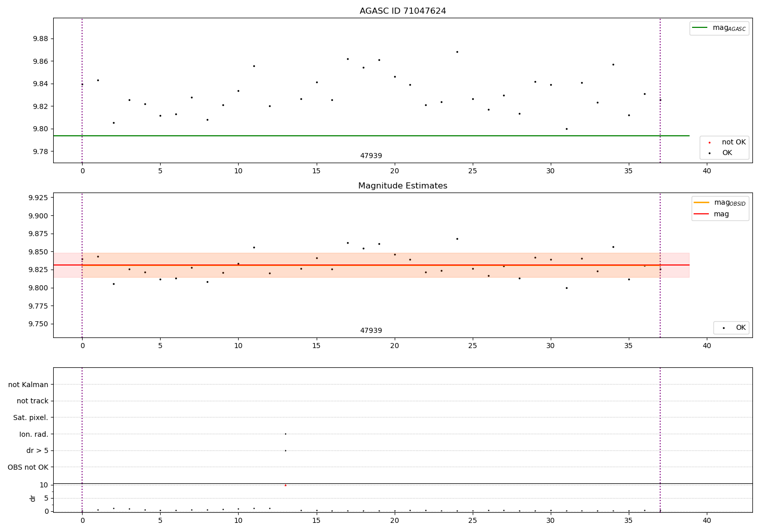Click the 'not track' row label
This screenshot has height=532, width=760.
pyautogui.click(x=32, y=401)
